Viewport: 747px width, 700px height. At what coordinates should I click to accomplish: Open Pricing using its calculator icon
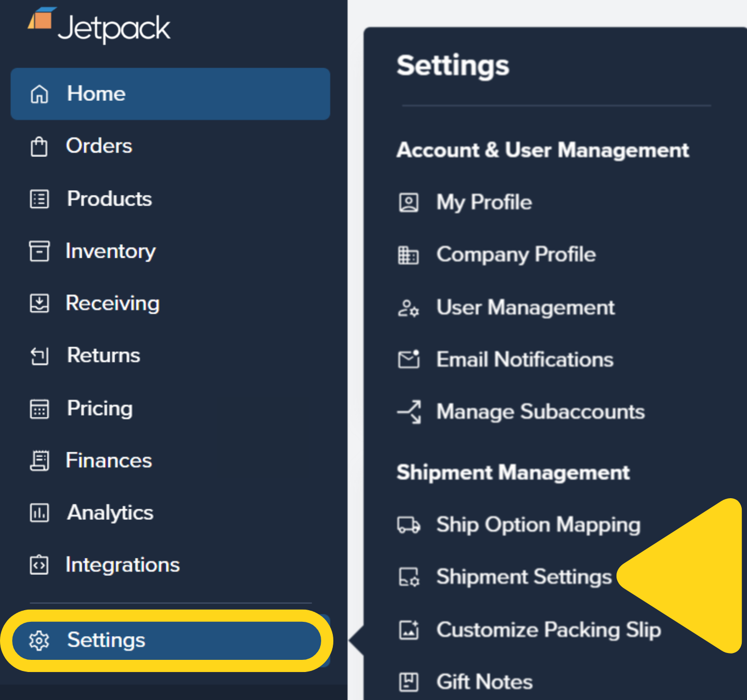coord(39,408)
